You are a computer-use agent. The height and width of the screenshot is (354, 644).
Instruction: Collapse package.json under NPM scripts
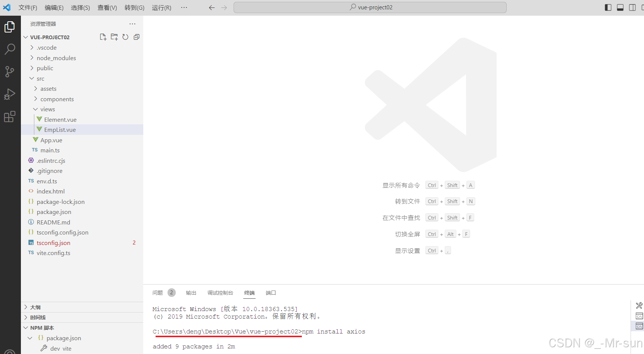tap(82, 338)
